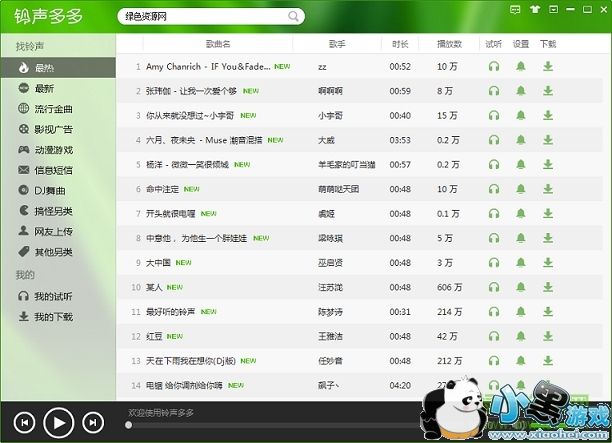
Task: Download row 6 命中注定 ringtone
Action: click(548, 189)
